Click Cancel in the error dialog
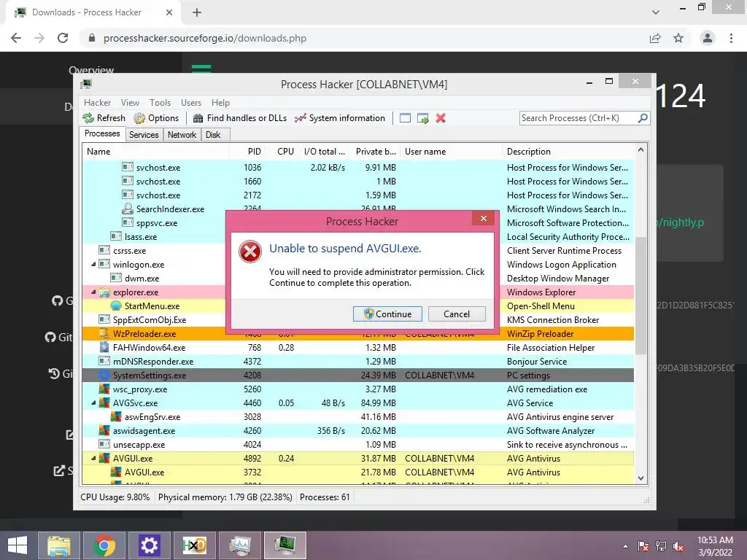Viewport: 747px width, 560px height. tap(457, 314)
